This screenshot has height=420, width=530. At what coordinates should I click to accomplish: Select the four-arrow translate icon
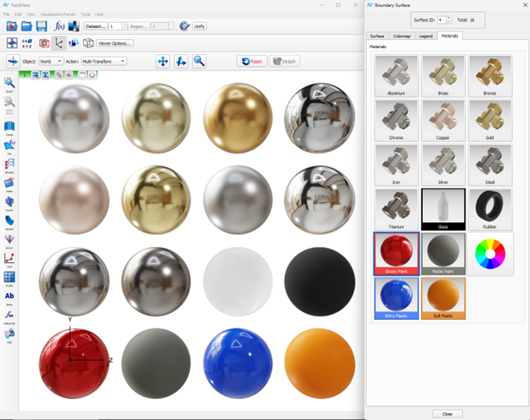[162, 61]
